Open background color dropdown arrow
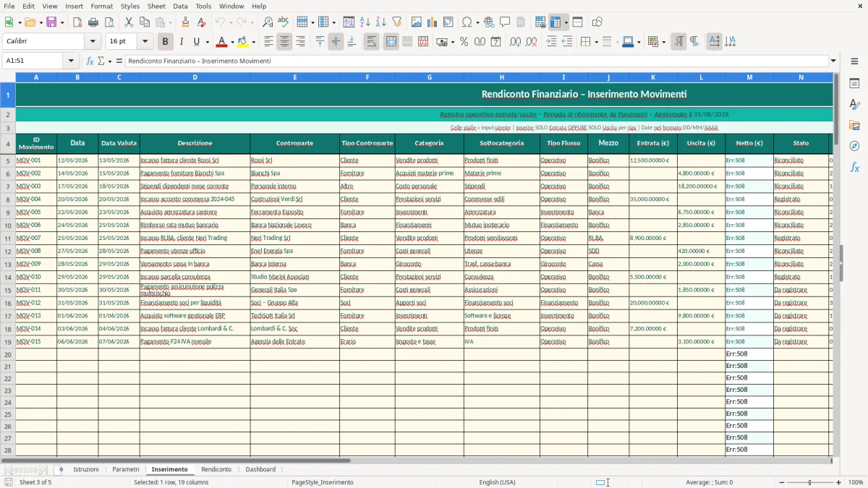The width and height of the screenshot is (868, 488). pos(254,42)
